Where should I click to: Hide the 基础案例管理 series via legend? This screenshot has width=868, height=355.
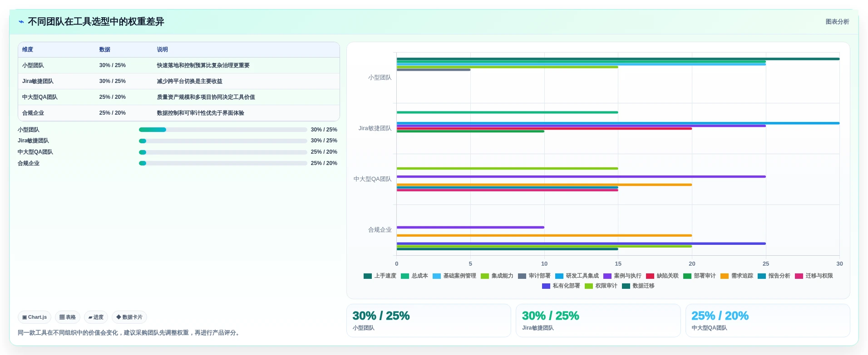454,276
